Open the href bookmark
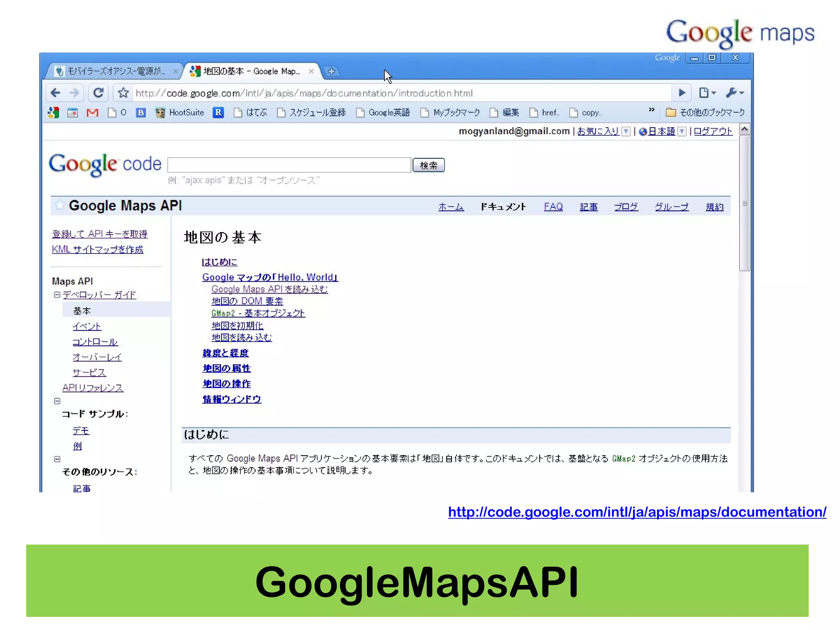Screen dimensions: 840x630 [x=544, y=112]
